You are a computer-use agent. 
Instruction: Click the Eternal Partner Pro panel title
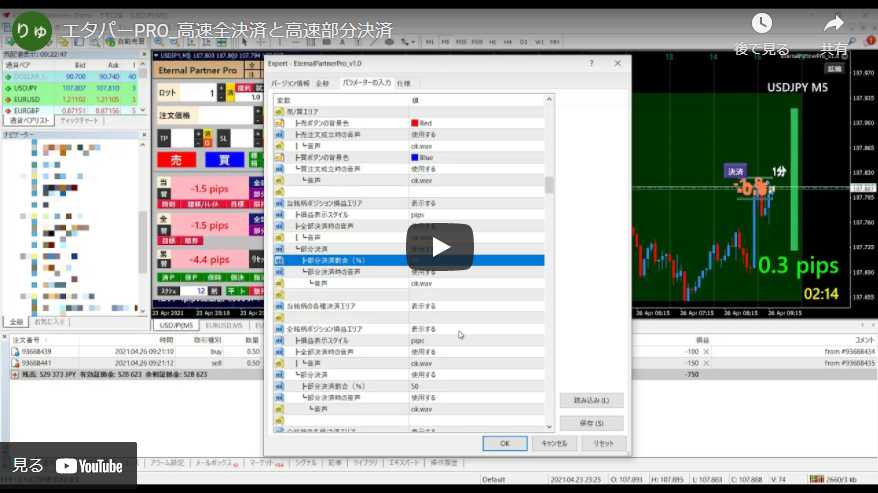point(197,71)
